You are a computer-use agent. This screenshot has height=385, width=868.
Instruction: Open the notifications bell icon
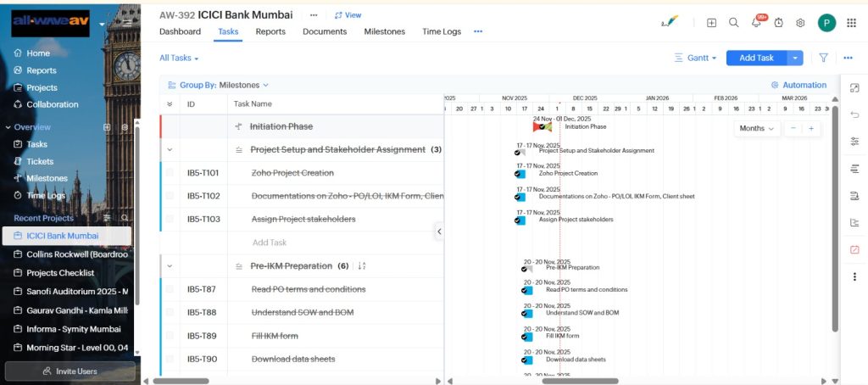(756, 23)
